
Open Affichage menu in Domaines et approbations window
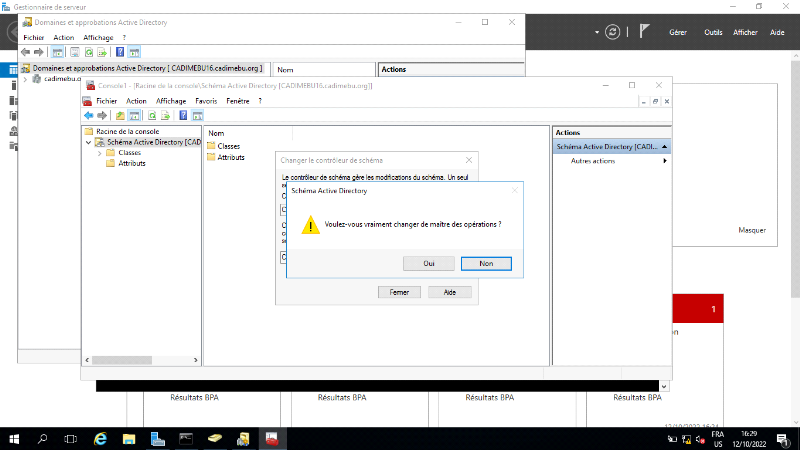coord(98,38)
